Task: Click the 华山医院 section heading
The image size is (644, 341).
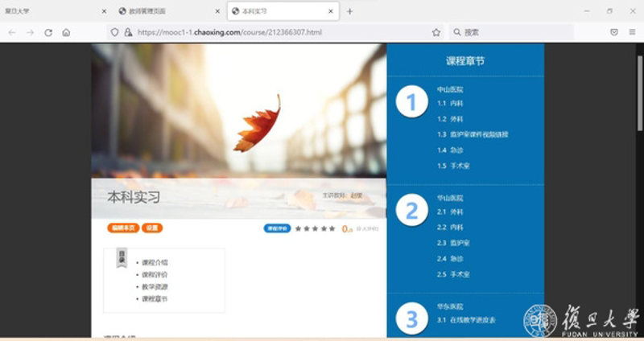Action: click(x=450, y=198)
